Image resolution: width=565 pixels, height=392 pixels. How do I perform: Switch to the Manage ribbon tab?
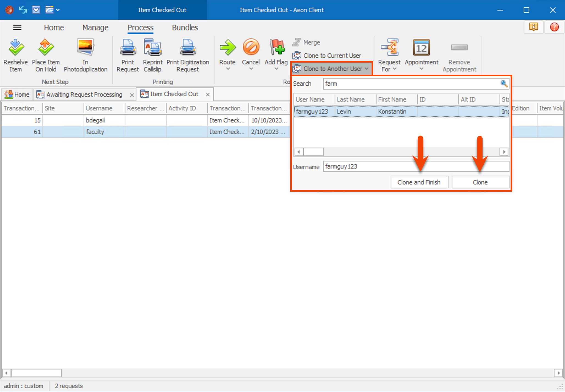click(x=95, y=27)
